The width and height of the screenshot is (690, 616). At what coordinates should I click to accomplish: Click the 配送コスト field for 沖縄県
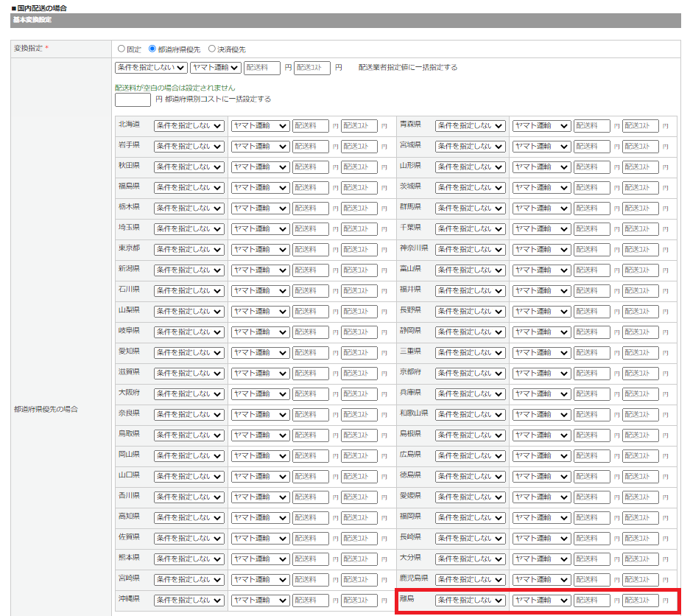click(359, 601)
